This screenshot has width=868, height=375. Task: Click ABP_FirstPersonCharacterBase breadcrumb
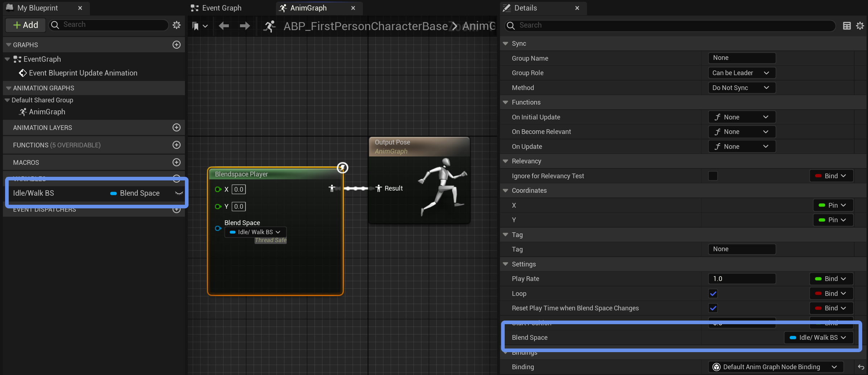coord(365,26)
